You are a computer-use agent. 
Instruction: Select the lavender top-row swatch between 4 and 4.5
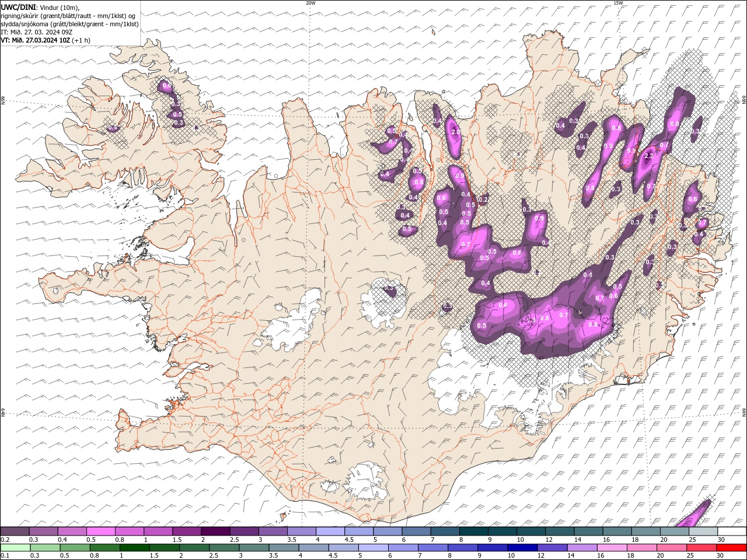point(330,531)
